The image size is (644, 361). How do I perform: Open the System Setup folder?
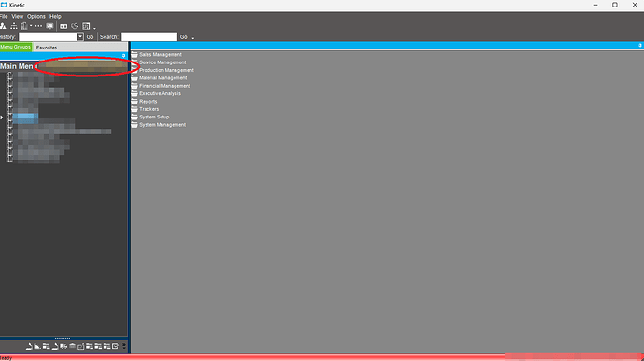pos(150,117)
